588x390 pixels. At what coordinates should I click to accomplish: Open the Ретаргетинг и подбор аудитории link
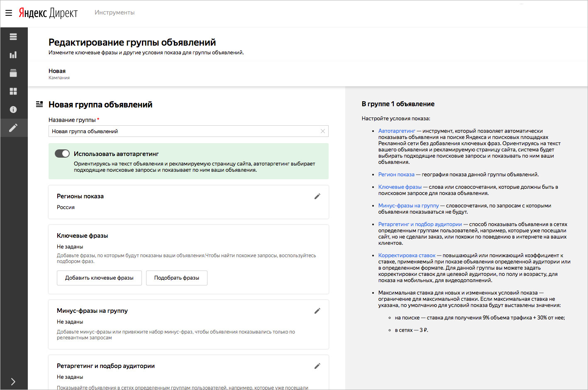[x=420, y=224]
